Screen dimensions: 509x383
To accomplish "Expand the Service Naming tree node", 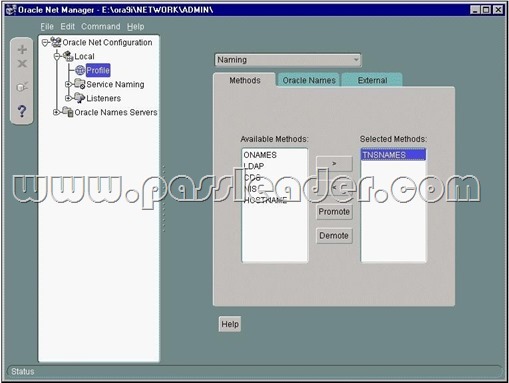I will (68, 84).
